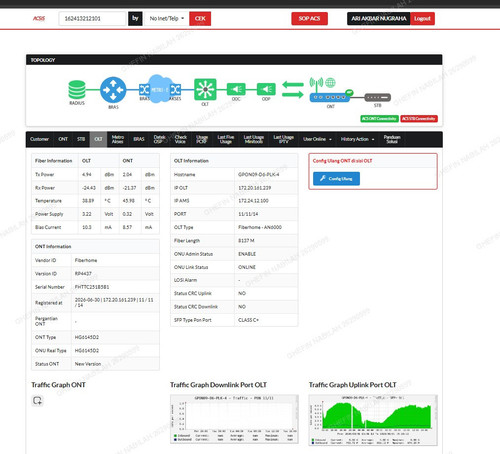This screenshot has width=500, height=454.
Task: Click the Fiber Length value
Action: [x=246, y=240]
